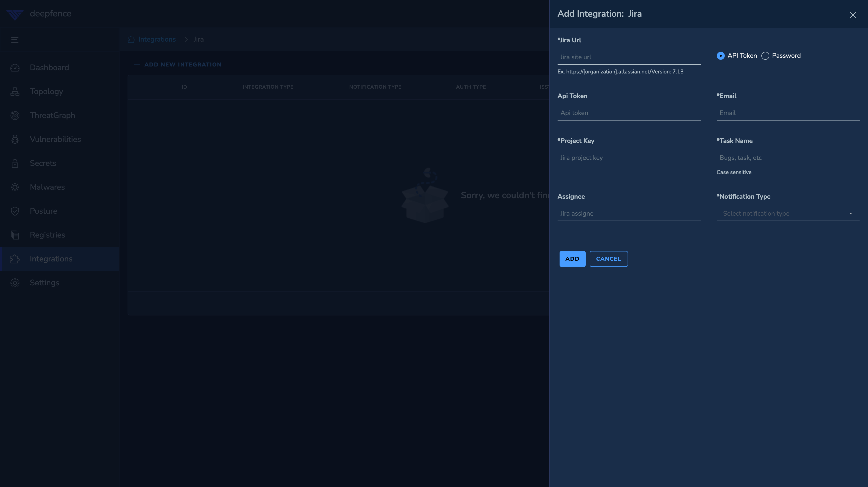Click the atlassian.net example URL hint
This screenshot has height=487, width=868.
(620, 72)
